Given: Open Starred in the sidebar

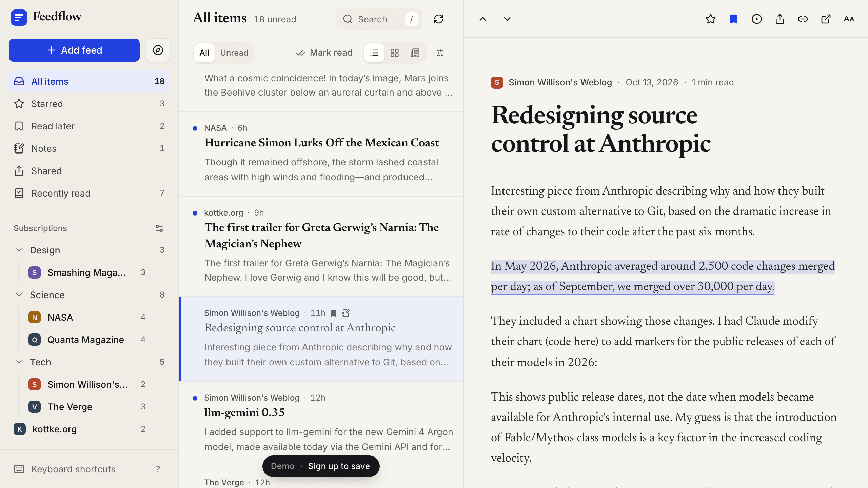Looking at the screenshot, I should (x=89, y=104).
